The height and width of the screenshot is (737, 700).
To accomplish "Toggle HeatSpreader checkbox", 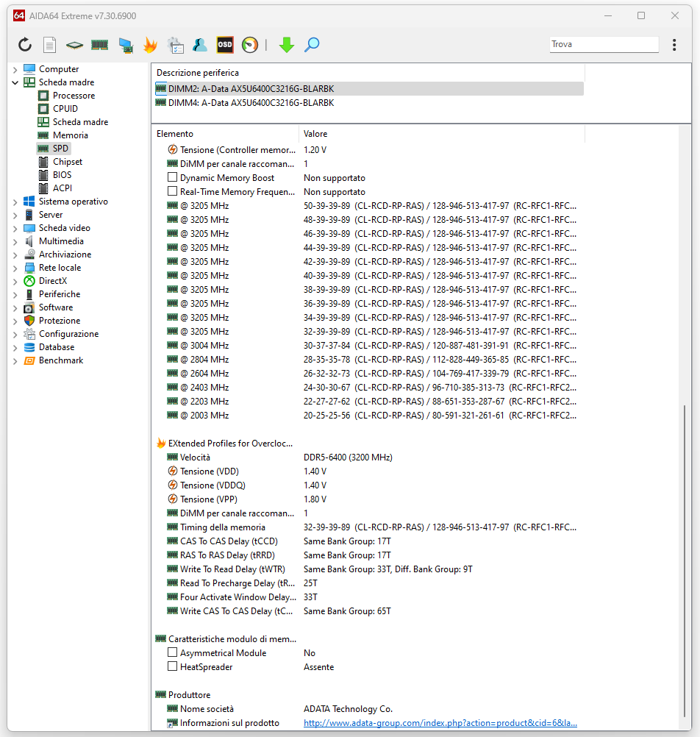I will coord(172,666).
